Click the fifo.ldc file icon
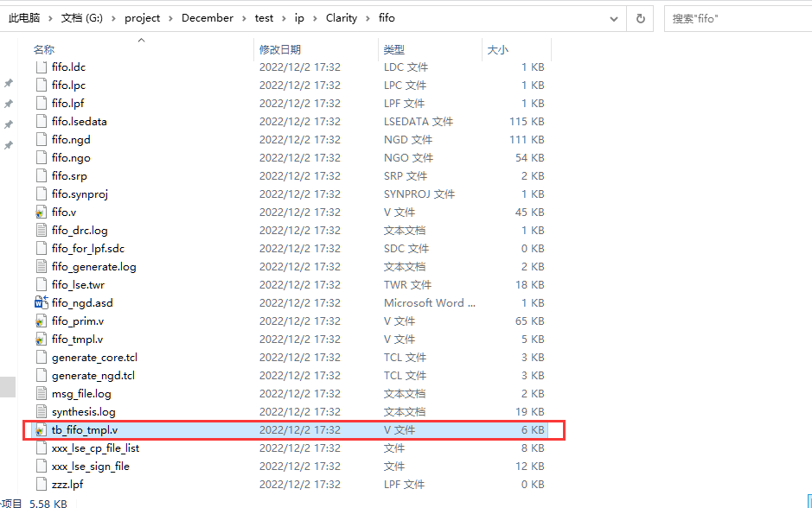 point(42,67)
